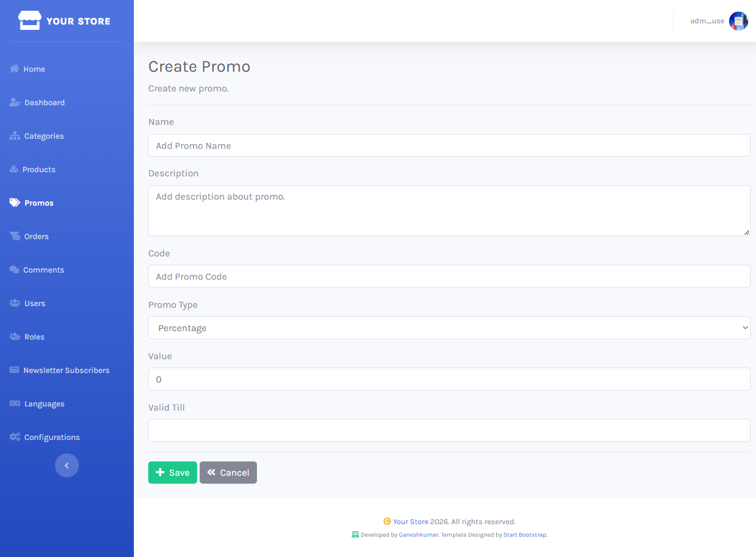Click the store logo icon

(x=30, y=21)
